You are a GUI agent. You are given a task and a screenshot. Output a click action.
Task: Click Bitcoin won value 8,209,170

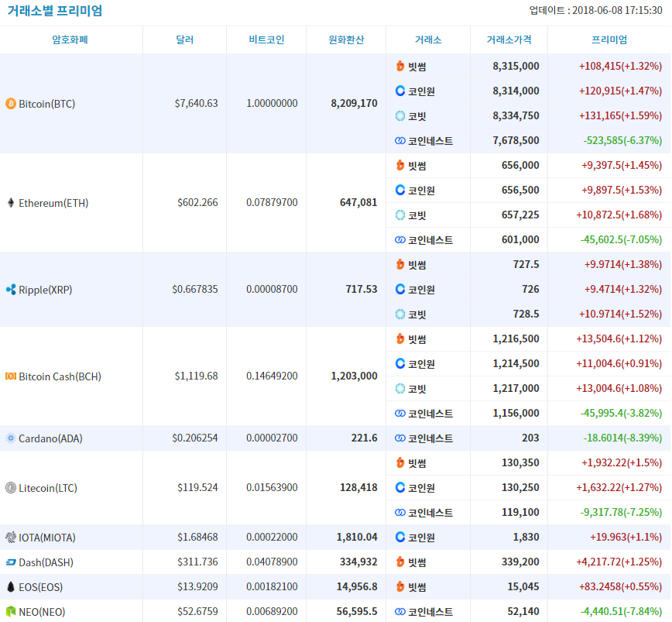pos(354,103)
